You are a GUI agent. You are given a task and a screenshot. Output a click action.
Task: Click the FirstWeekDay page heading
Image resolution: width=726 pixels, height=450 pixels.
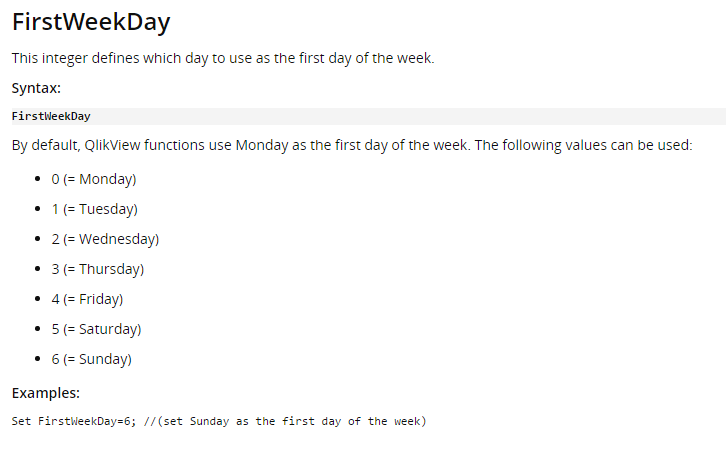tap(90, 21)
